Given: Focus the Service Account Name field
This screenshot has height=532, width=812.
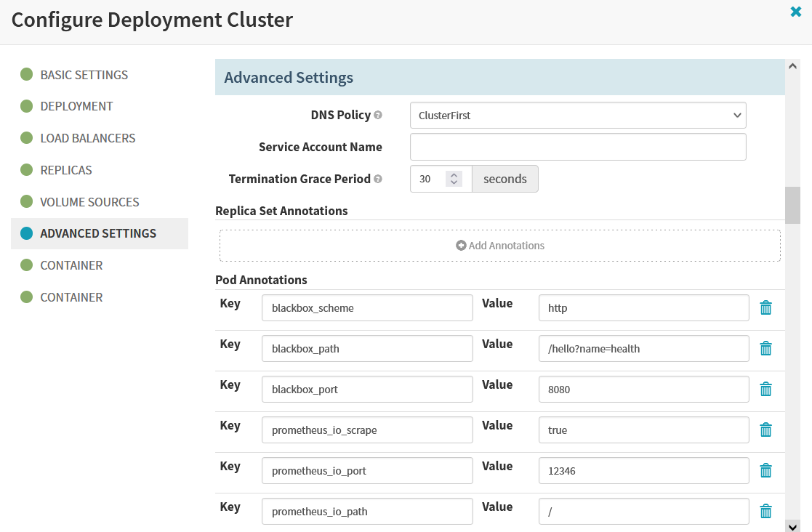Looking at the screenshot, I should click(578, 147).
